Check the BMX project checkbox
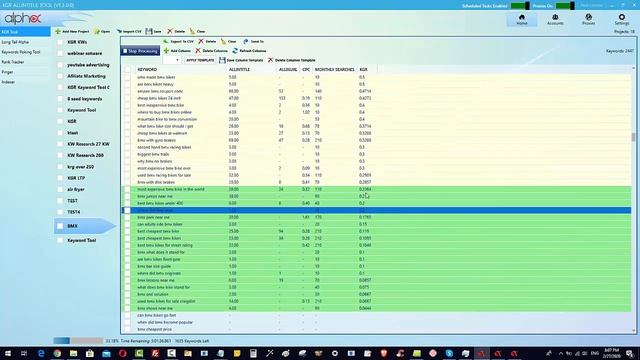Viewport: 640px width, 360px height. click(60, 226)
